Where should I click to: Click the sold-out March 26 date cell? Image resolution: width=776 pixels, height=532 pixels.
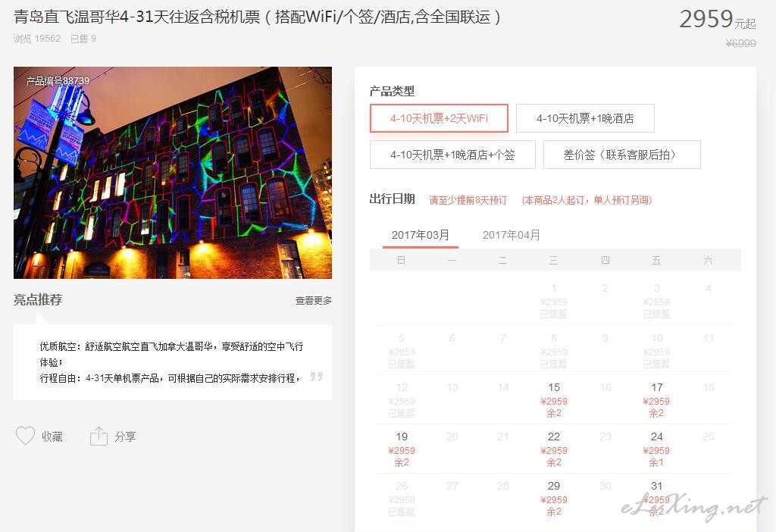coord(402,499)
